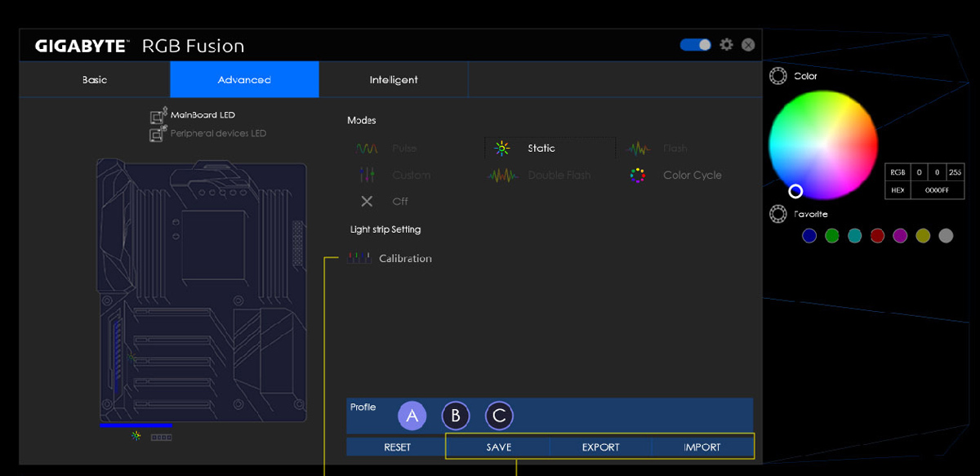Toggle the RGB Fusion power switch

[x=696, y=45]
